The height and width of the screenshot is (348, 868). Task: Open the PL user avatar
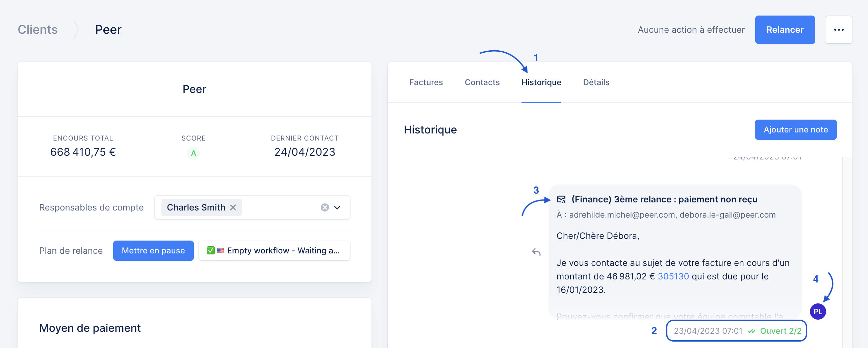pyautogui.click(x=818, y=312)
